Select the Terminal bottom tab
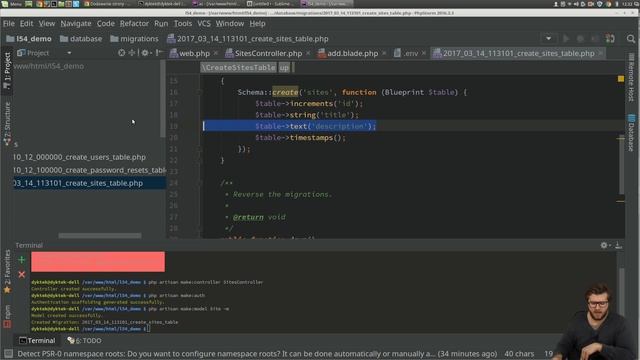 37,340
